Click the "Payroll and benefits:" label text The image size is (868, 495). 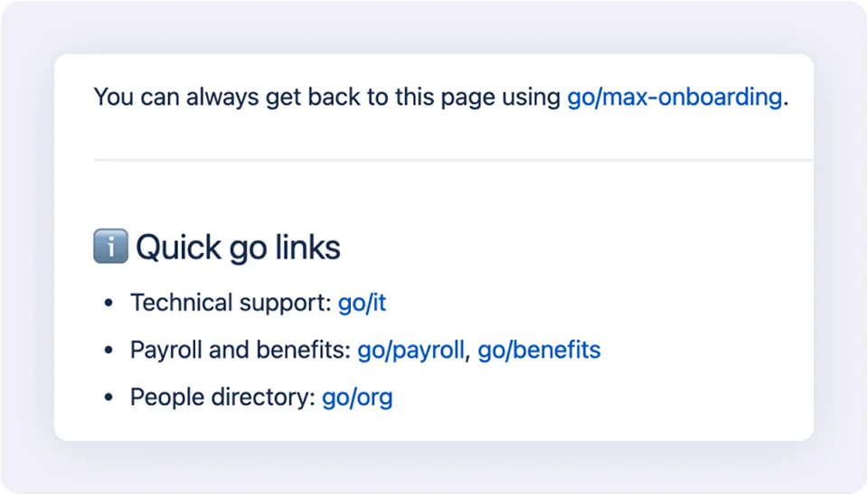240,350
